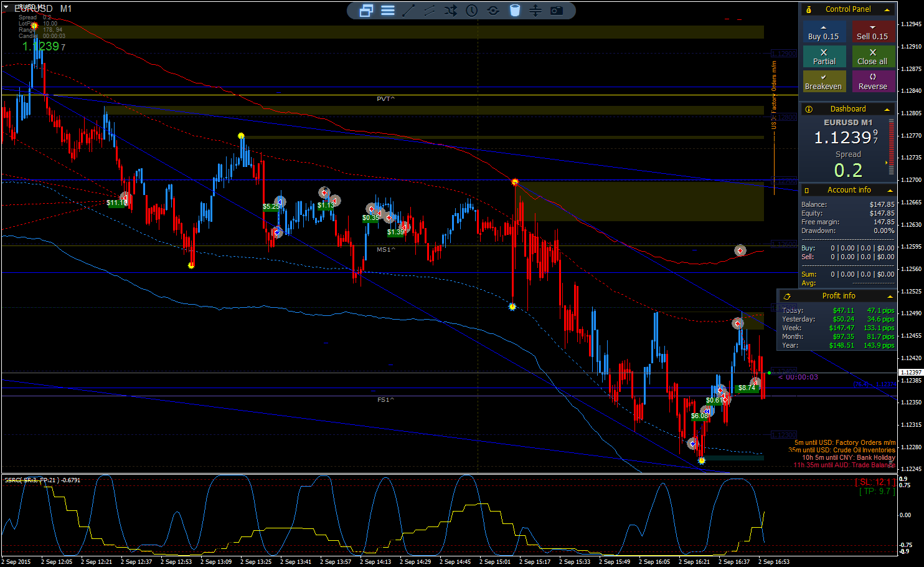Image resolution: width=924 pixels, height=567 pixels.
Task: Click the Account info square icon
Action: coord(807,191)
